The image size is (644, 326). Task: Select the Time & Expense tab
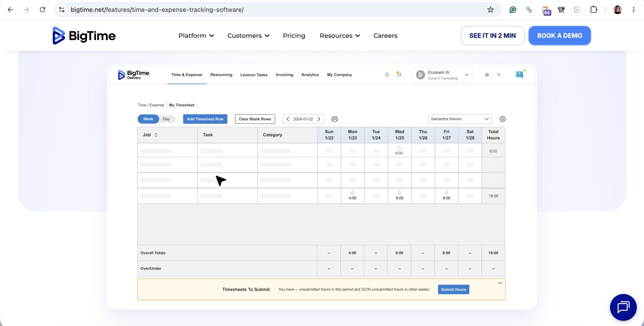click(x=187, y=75)
